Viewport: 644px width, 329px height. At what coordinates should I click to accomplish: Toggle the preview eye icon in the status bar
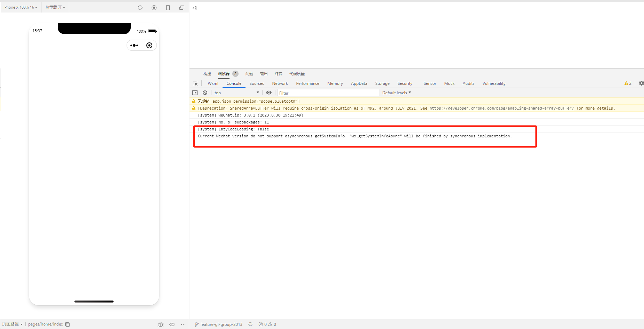pyautogui.click(x=172, y=324)
